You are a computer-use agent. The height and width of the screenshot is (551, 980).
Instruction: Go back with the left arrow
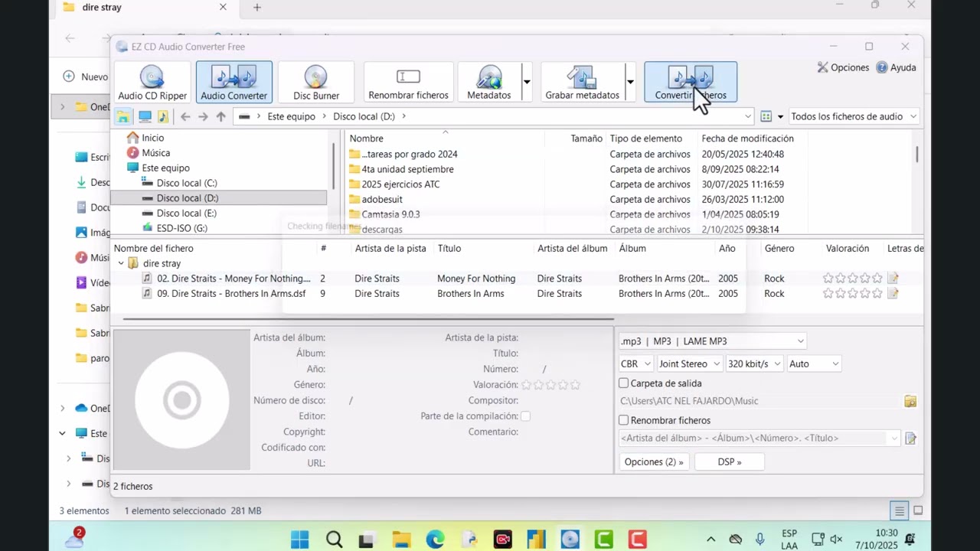(185, 116)
